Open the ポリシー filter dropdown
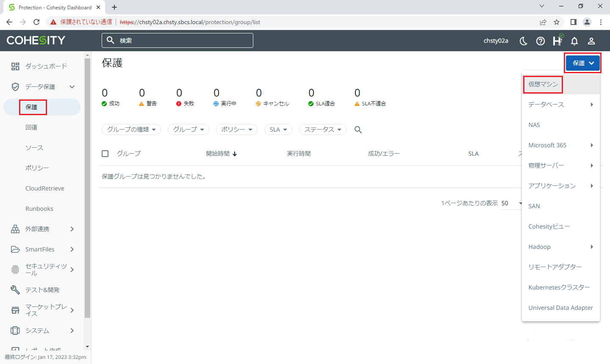The width and height of the screenshot is (610, 364). tap(237, 130)
